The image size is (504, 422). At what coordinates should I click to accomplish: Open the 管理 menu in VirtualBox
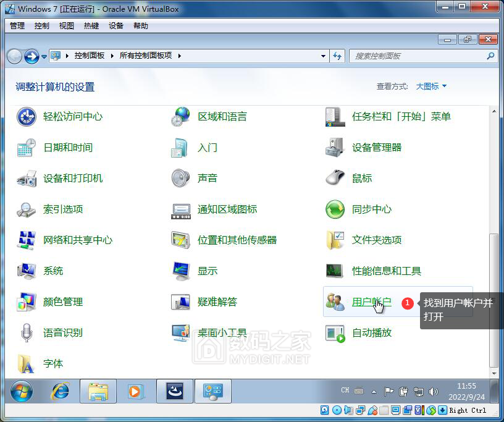[17, 26]
